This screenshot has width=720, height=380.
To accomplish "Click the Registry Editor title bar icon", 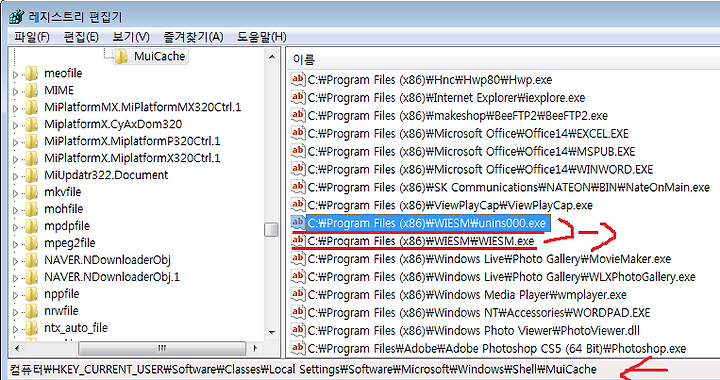I will (x=17, y=17).
